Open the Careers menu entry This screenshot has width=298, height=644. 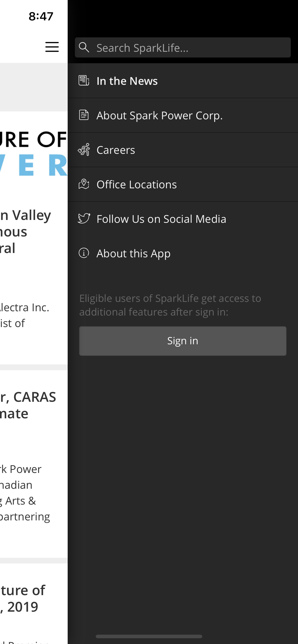[116, 150]
